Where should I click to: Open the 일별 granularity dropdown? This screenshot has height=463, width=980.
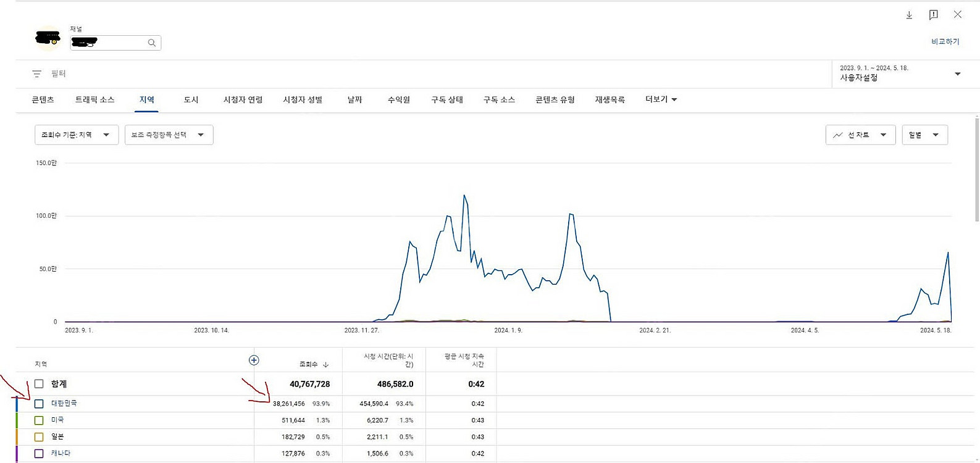924,135
